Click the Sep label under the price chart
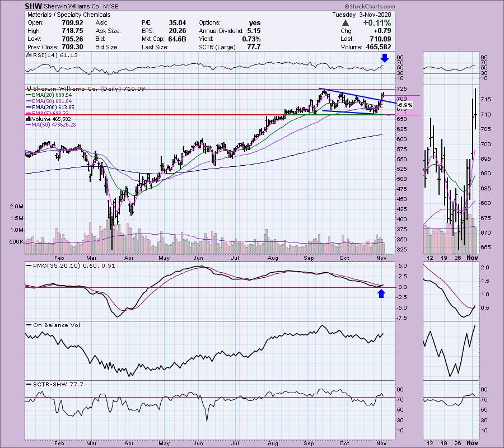 309,258
